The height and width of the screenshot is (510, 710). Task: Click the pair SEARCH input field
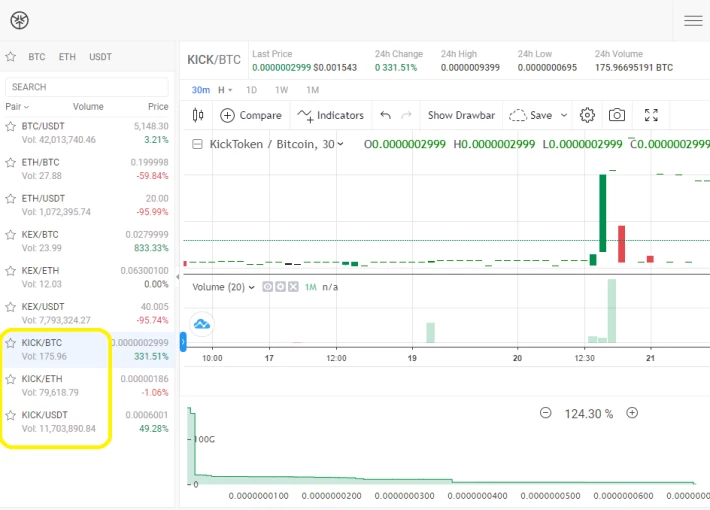(x=87, y=87)
